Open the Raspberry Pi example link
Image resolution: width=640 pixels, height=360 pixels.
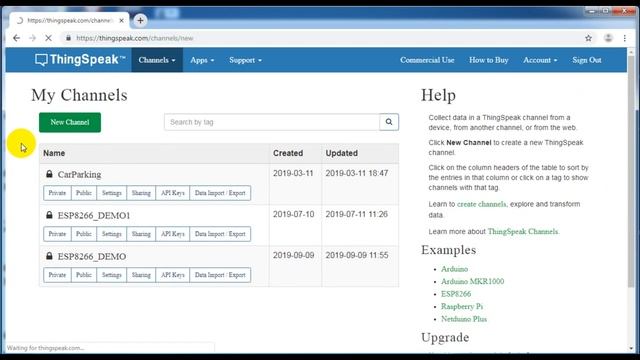[x=462, y=307]
